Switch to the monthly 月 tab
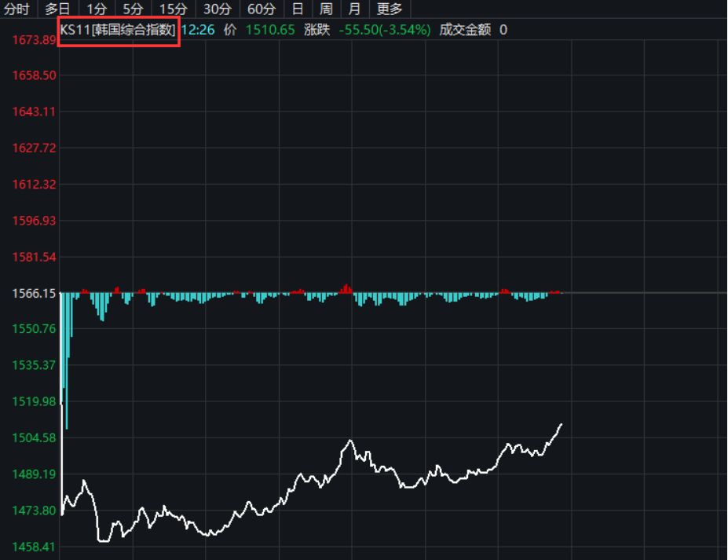728x560 pixels. [x=355, y=9]
